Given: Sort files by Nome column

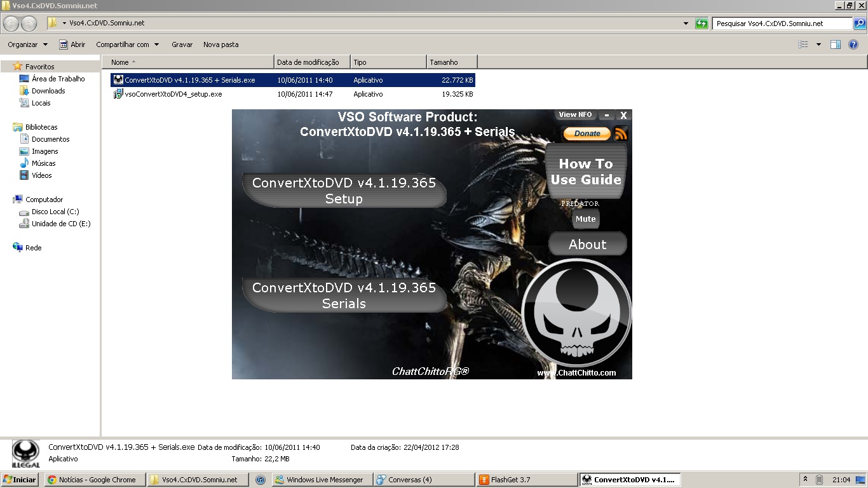Looking at the screenshot, I should [188, 62].
